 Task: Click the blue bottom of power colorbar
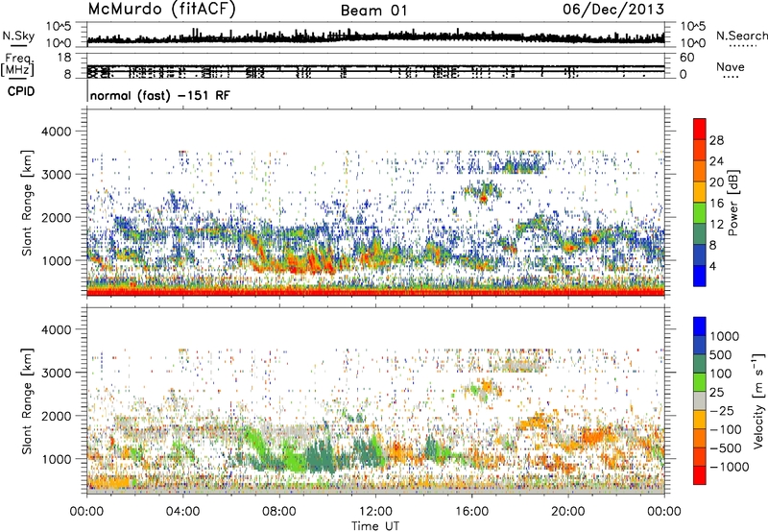700,276
